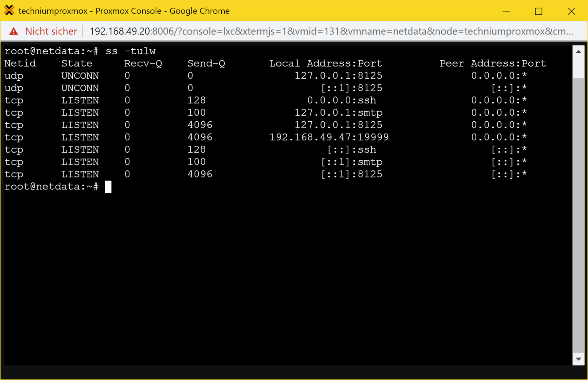This screenshot has height=380, width=588.
Task: Click the terminal scrollbar up arrow
Action: click(578, 51)
